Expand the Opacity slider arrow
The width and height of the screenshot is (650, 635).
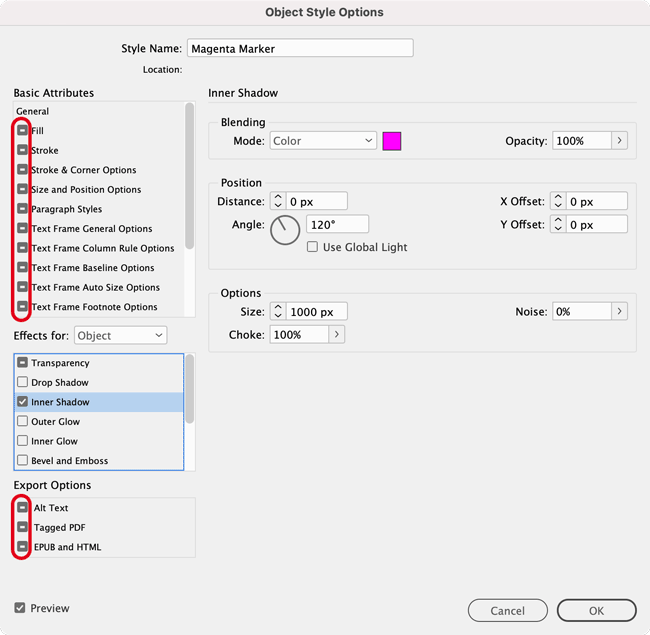coord(619,141)
